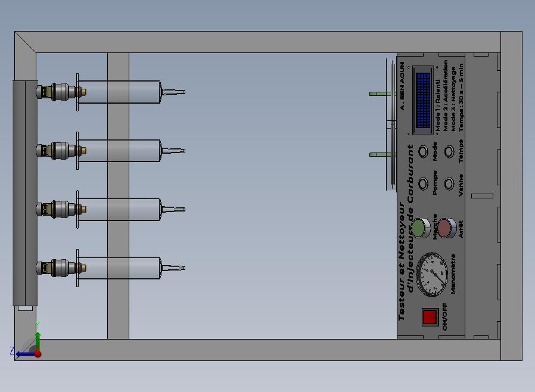Toggle the red ON/OFF rocker switch
Screen dimensions: 535x392
point(430,317)
